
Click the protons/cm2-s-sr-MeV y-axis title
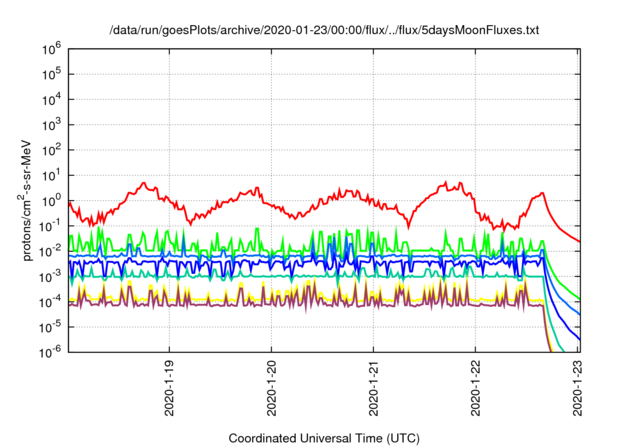[25, 201]
